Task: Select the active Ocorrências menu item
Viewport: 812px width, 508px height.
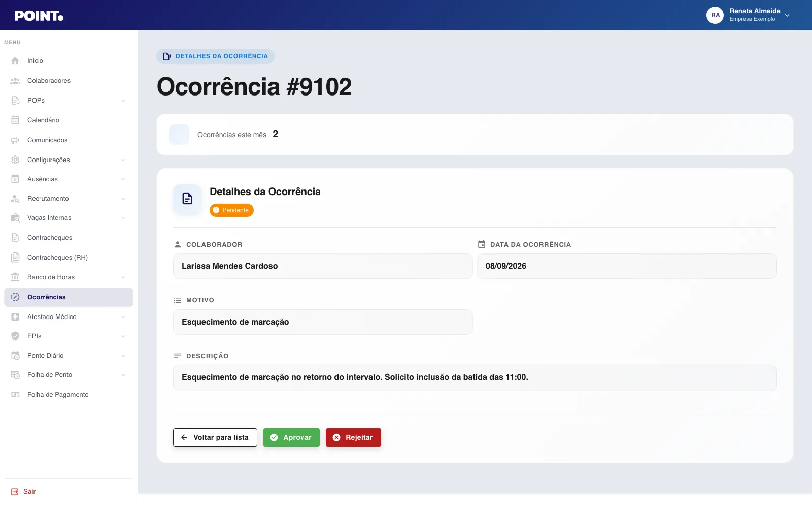Action: click(69, 297)
